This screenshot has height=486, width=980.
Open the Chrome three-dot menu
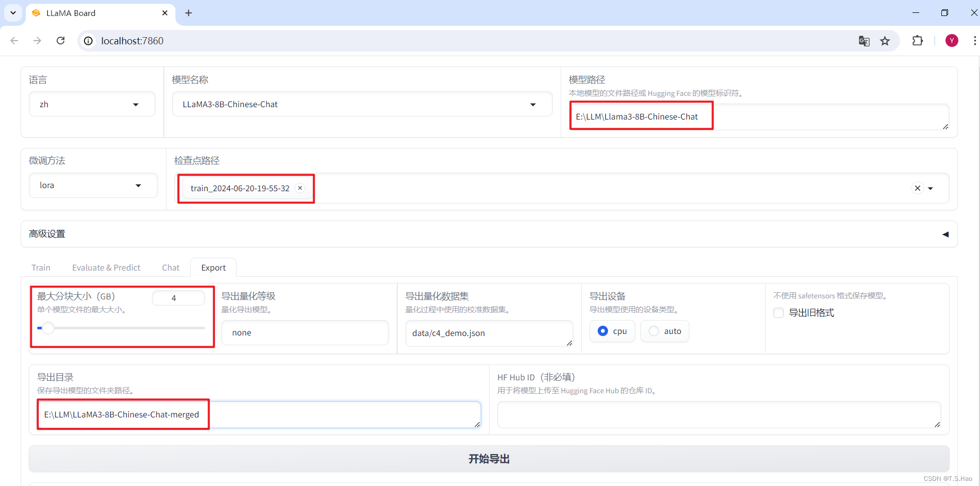[x=974, y=41]
